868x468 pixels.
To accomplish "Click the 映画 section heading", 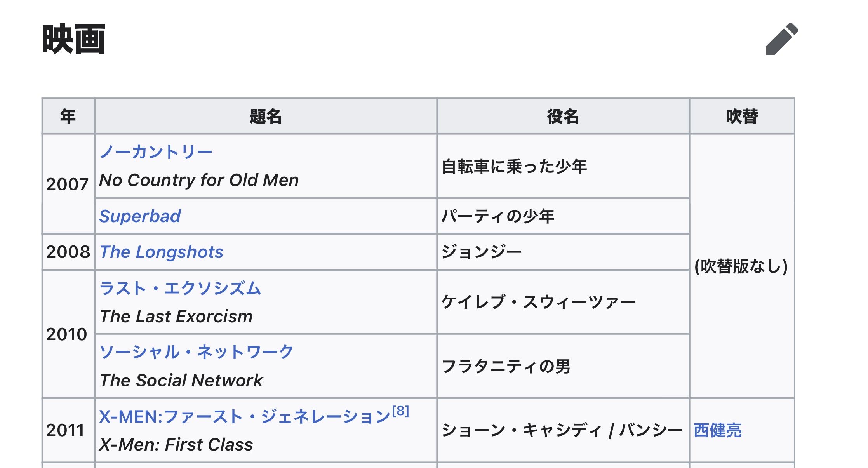I will tap(74, 39).
